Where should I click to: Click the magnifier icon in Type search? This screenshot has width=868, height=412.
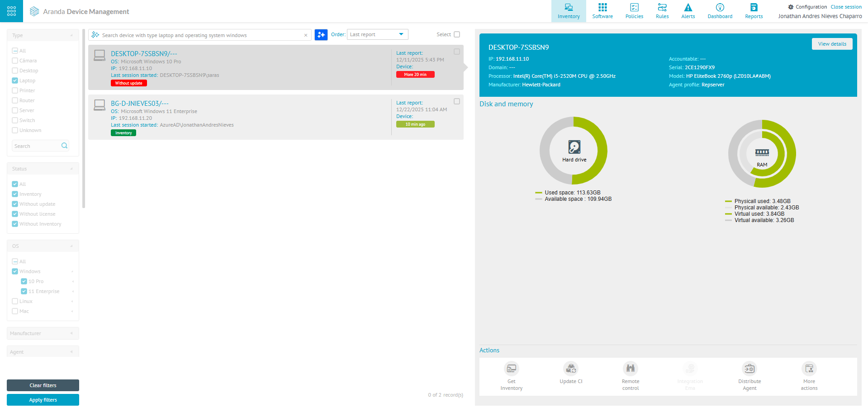click(x=64, y=146)
